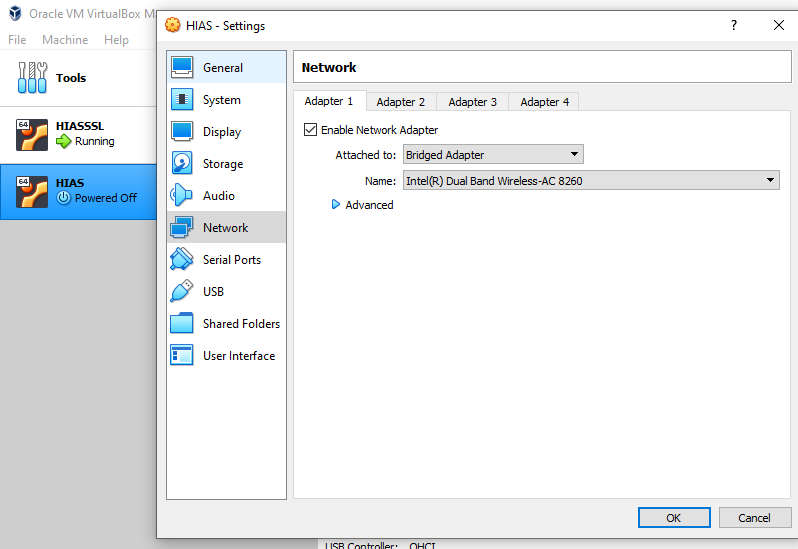Open User Interface layout icon
The image size is (798, 549).
point(182,355)
